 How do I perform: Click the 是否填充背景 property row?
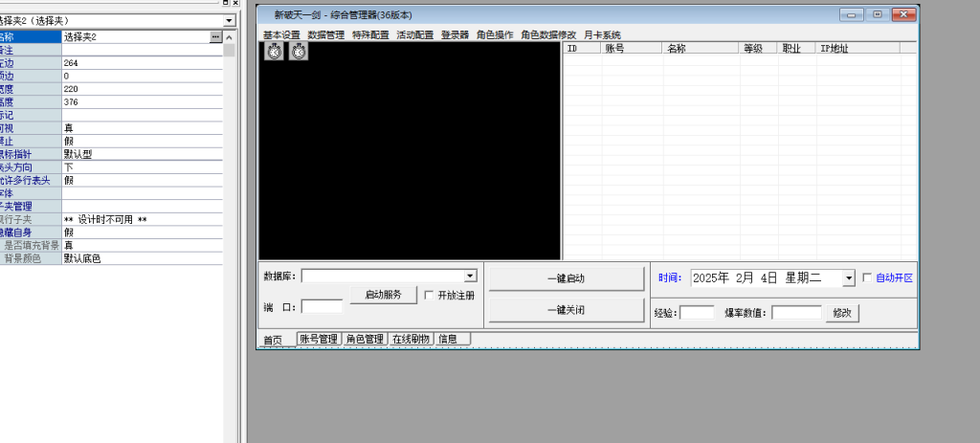tap(111, 246)
